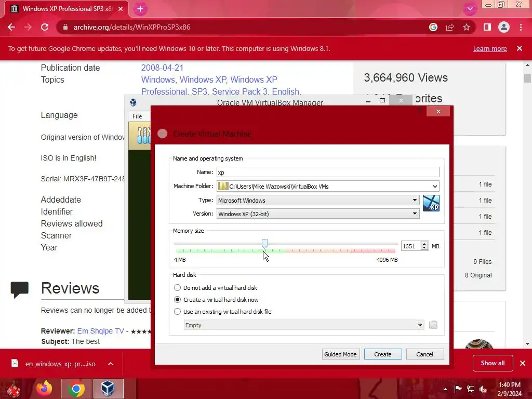The image size is (532, 399).
Task: Open the Start button on taskbar
Action: (14, 389)
